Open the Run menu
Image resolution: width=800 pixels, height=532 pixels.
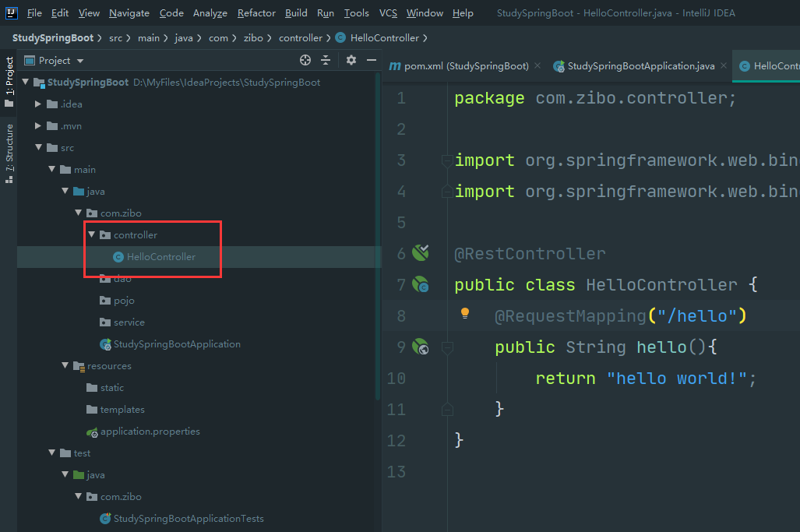pos(326,12)
